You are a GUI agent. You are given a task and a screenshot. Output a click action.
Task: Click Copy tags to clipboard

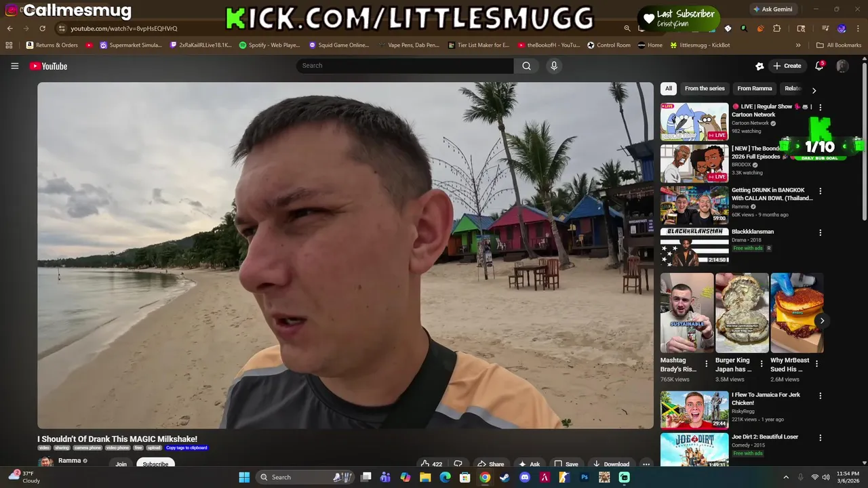[x=186, y=447]
